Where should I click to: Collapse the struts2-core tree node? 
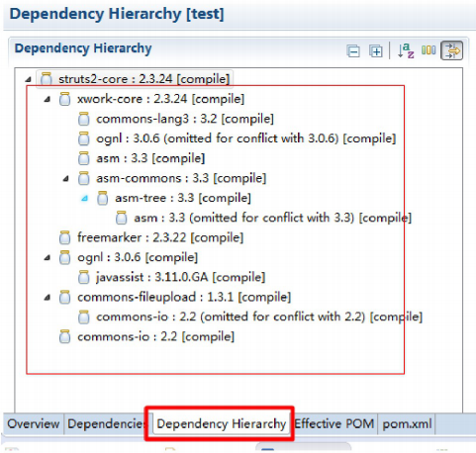click(x=29, y=79)
